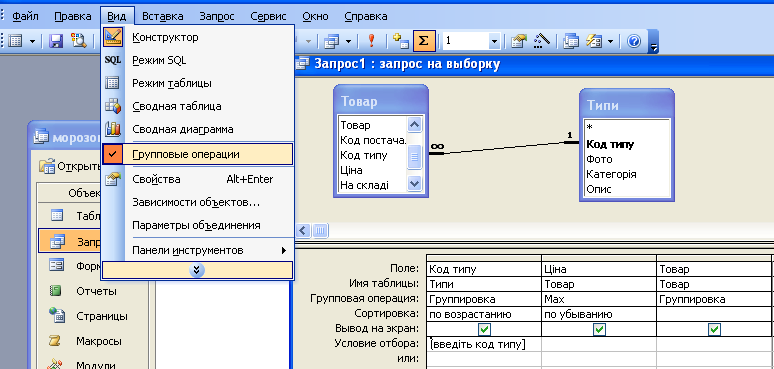
Task: Click the left arrow of horizontal scrollbar
Action: 303,230
